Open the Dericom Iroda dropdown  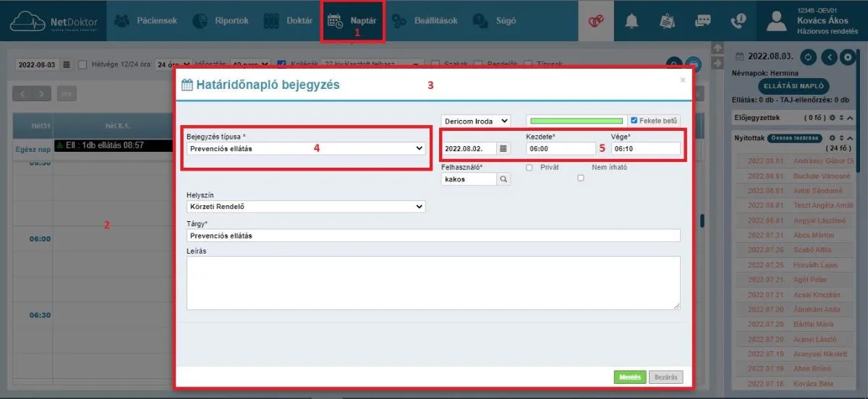[x=475, y=121]
